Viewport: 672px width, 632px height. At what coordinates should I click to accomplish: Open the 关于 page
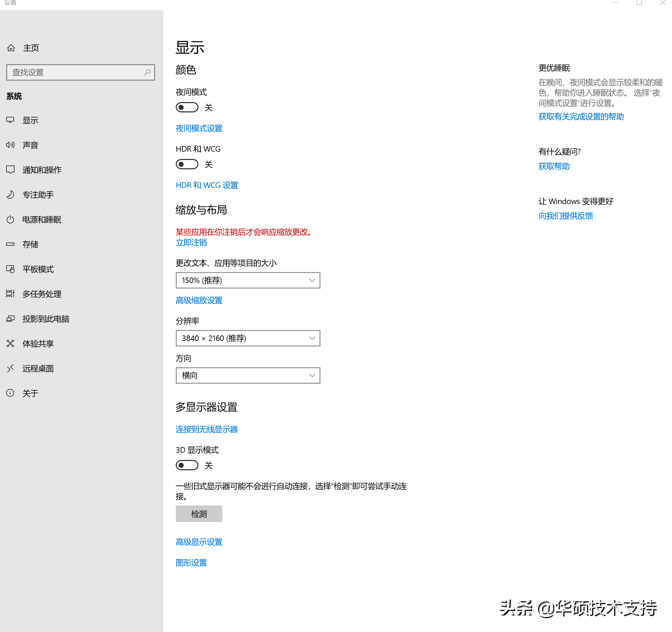tap(82, 393)
